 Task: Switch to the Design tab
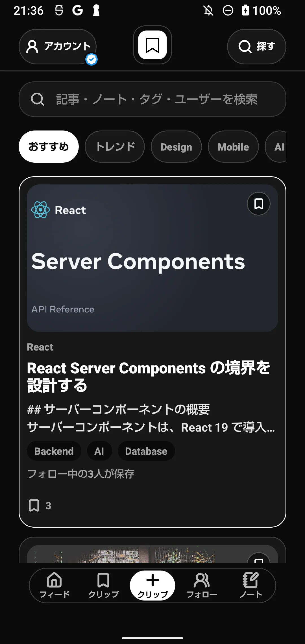[x=176, y=147]
